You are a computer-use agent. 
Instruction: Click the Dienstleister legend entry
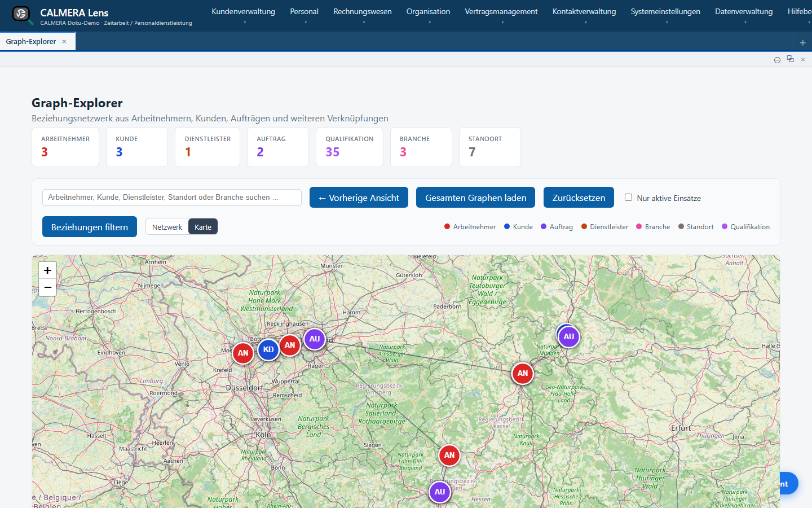(604, 227)
